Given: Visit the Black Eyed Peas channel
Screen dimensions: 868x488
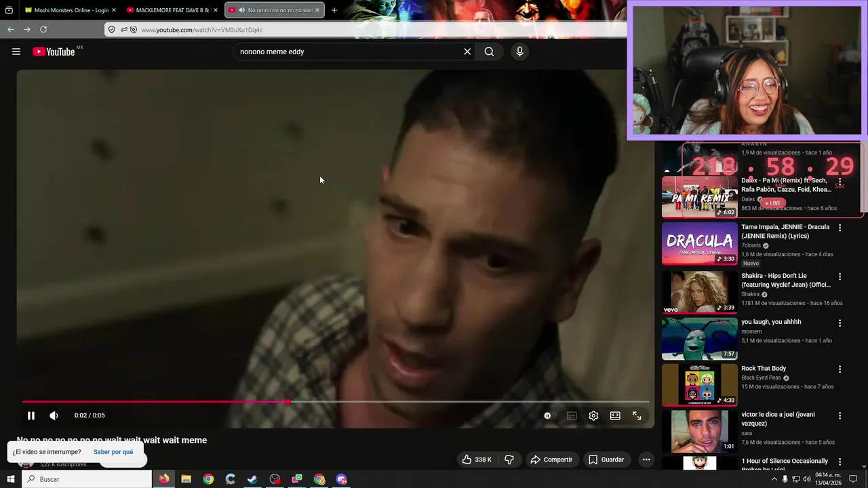Looking at the screenshot, I should click(x=761, y=378).
